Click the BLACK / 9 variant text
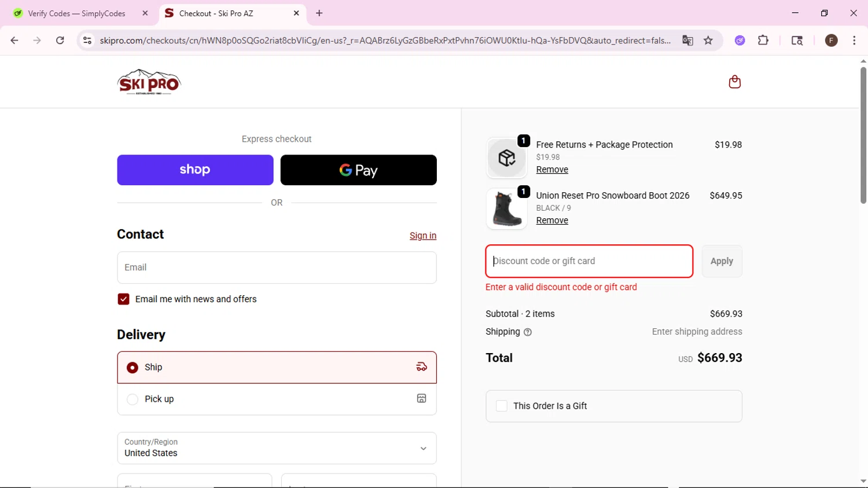The height and width of the screenshot is (488, 868). pos(553,208)
